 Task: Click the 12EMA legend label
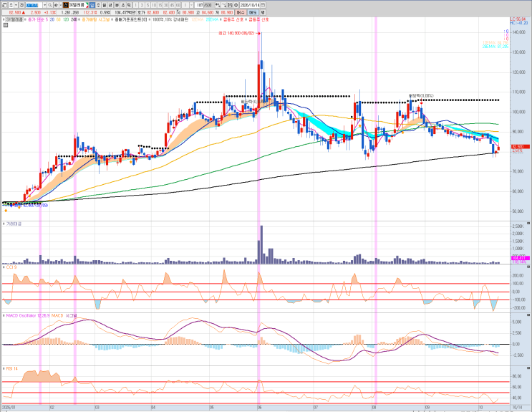(198, 19)
